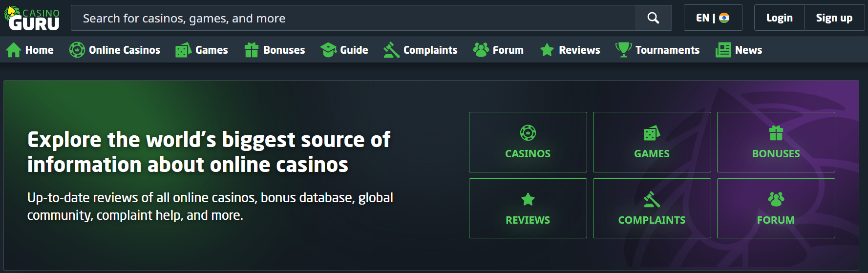Click the Home house icon
The height and width of the screenshot is (273, 868).
(14, 50)
